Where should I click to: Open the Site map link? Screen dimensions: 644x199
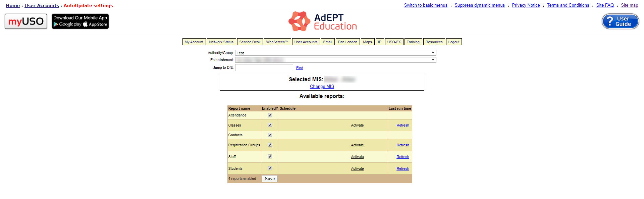pos(630,5)
